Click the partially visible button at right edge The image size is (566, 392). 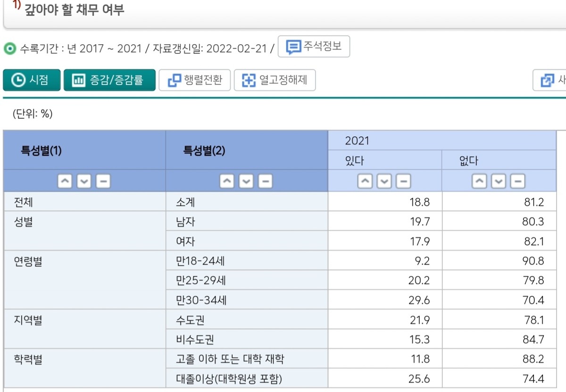(x=551, y=80)
